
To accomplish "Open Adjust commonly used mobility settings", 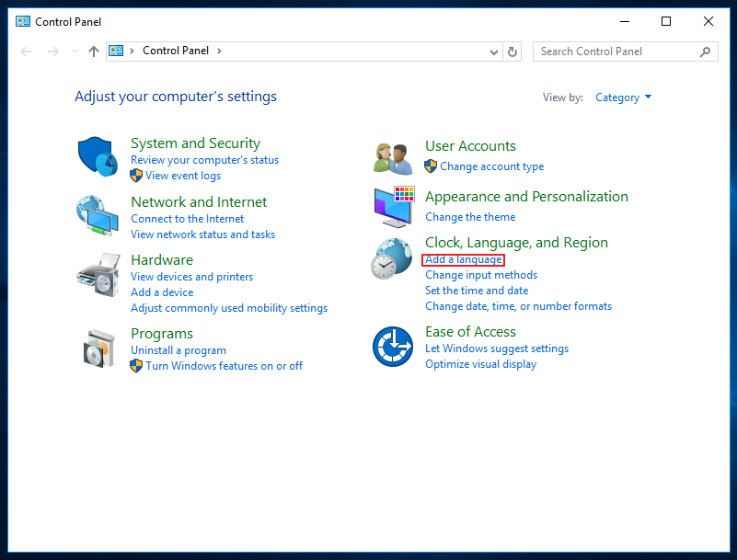I will 229,308.
